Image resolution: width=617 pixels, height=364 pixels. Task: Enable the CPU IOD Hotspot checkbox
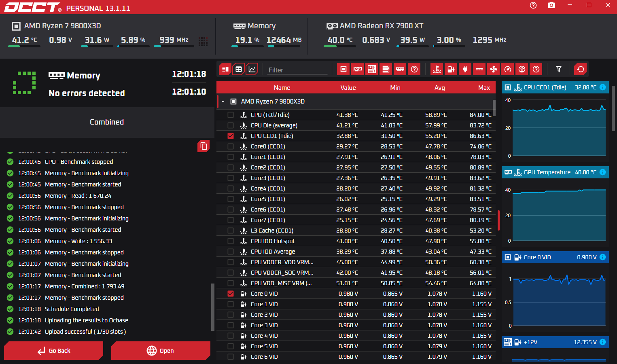tap(231, 241)
